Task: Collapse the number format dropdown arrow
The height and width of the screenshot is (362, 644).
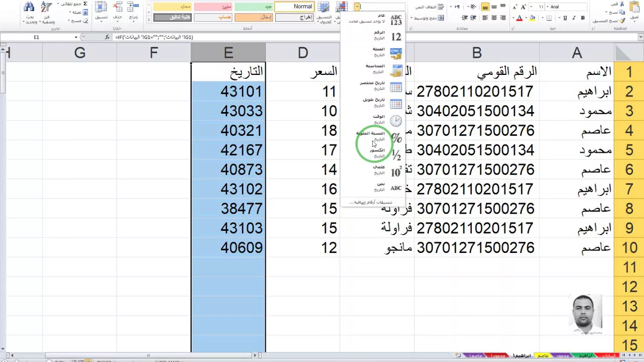Action: (x=357, y=7)
